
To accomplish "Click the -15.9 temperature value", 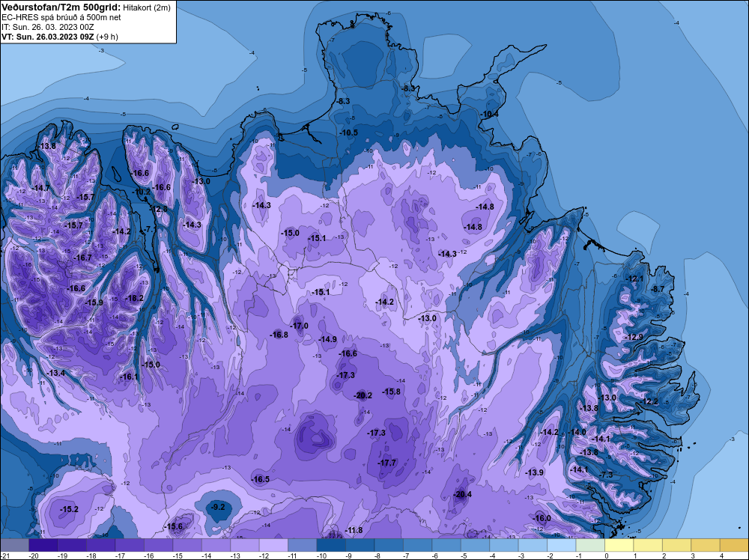I will pyautogui.click(x=94, y=302).
